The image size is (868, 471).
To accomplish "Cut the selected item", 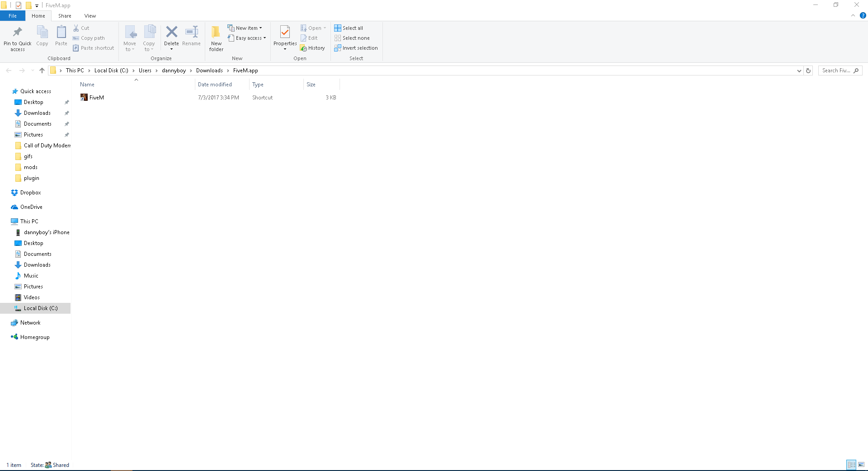I will (x=81, y=28).
